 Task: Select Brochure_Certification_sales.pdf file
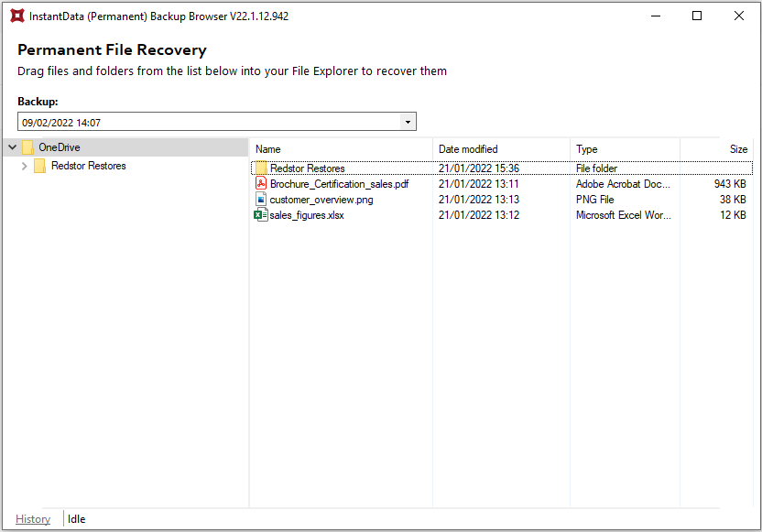339,184
